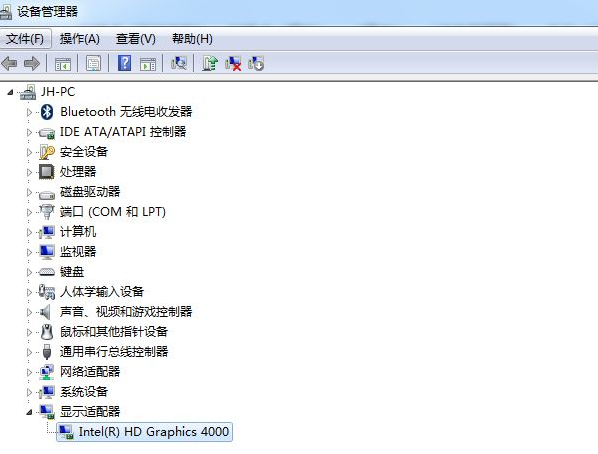Click the monitors 监视器 screen icon
598x454 pixels.
47,252
